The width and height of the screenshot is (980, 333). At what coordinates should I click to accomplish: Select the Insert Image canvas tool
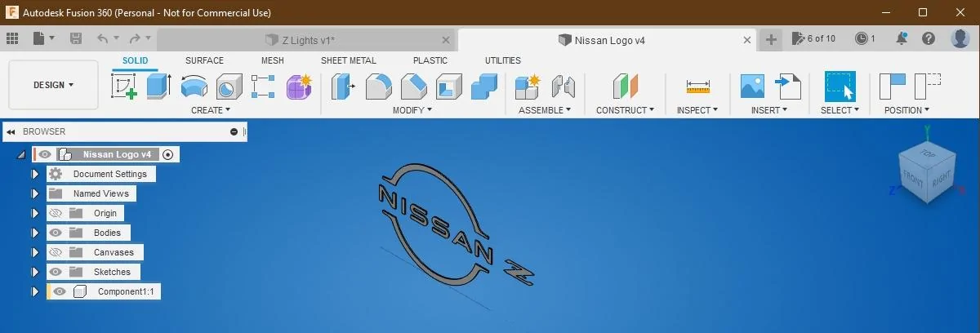point(752,86)
